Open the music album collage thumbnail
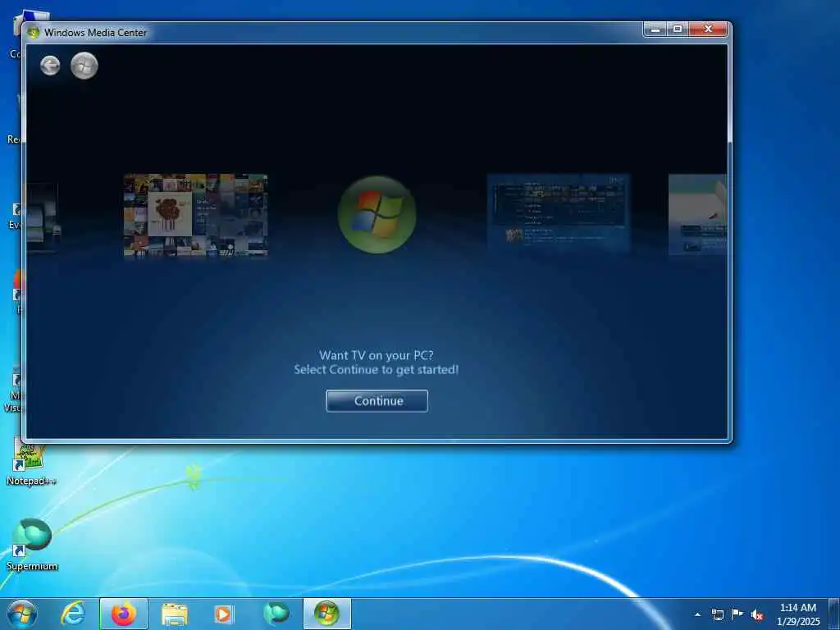The height and width of the screenshot is (630, 840). pyautogui.click(x=195, y=216)
